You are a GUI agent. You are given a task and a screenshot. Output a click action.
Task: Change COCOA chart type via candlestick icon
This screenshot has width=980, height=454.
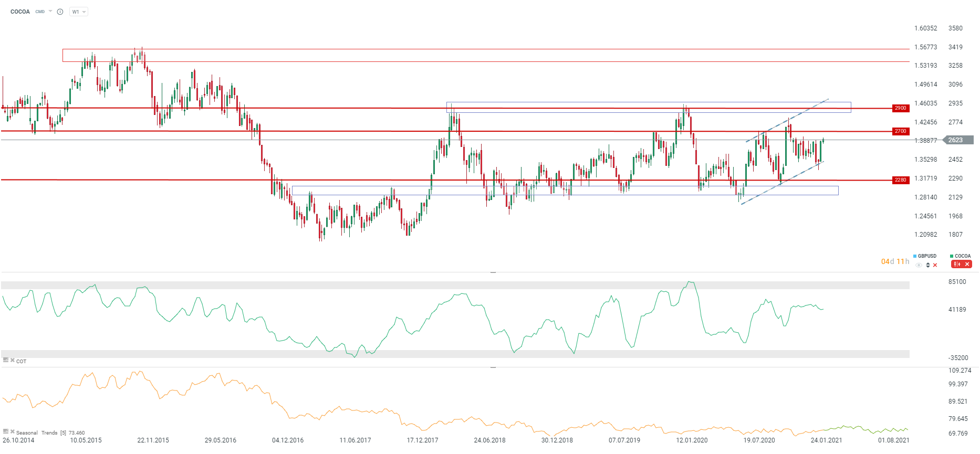(957, 264)
